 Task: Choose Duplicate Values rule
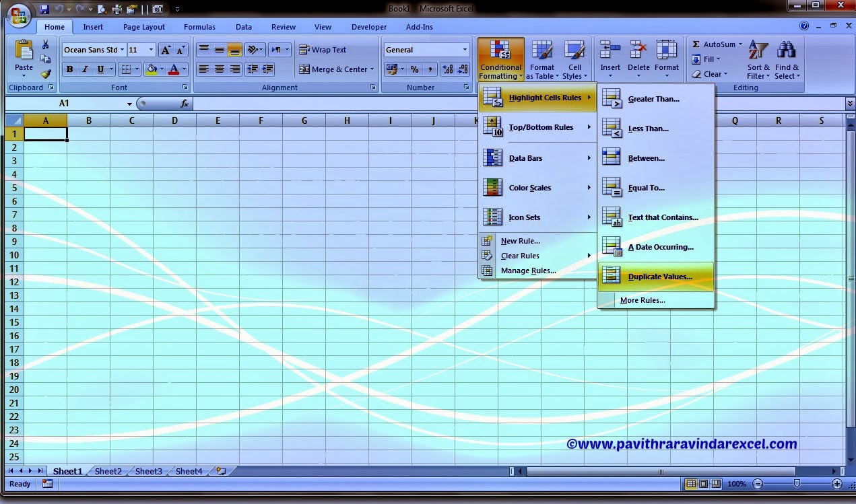[655, 277]
